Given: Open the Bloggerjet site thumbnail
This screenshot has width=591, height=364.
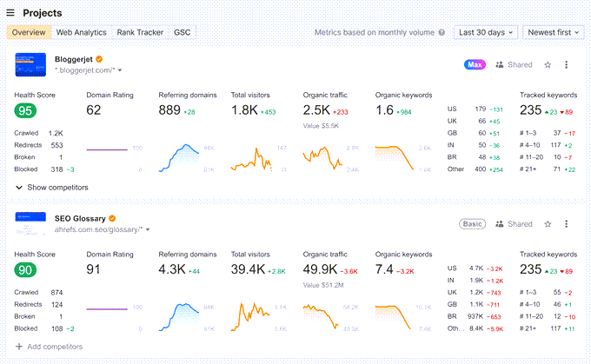Looking at the screenshot, I should (30, 65).
